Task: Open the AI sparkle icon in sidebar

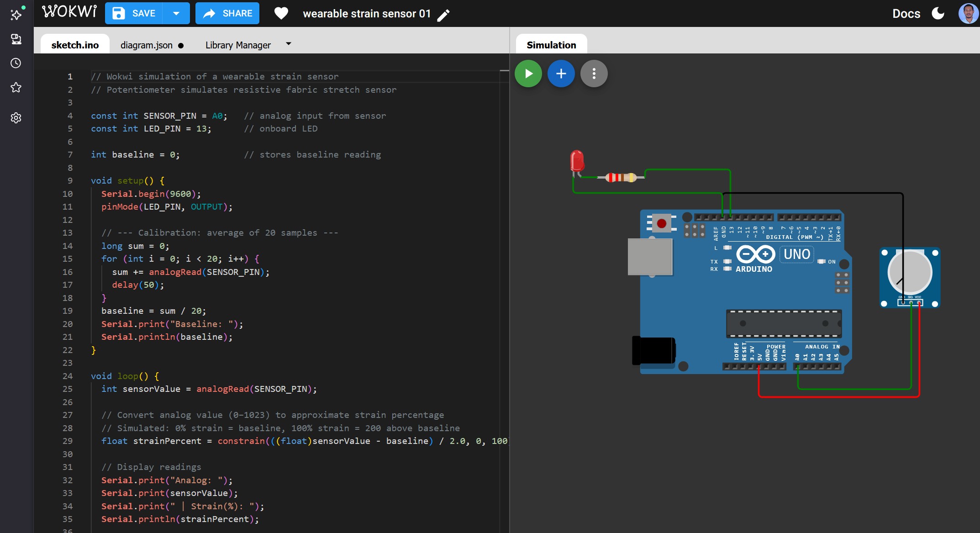Action: point(16,15)
